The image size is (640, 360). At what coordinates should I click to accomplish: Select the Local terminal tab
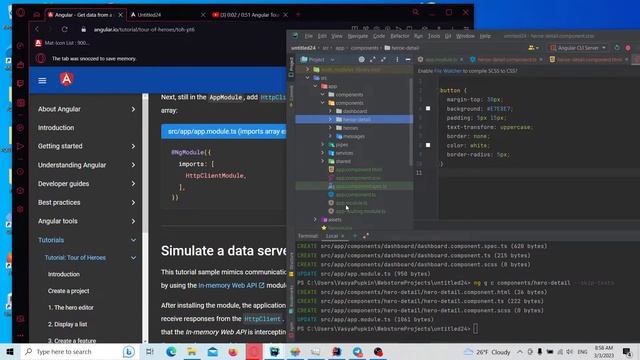331,236
